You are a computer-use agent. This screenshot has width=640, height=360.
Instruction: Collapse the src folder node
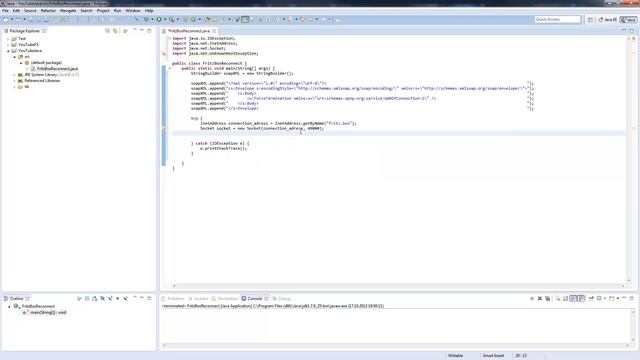[x=14, y=57]
